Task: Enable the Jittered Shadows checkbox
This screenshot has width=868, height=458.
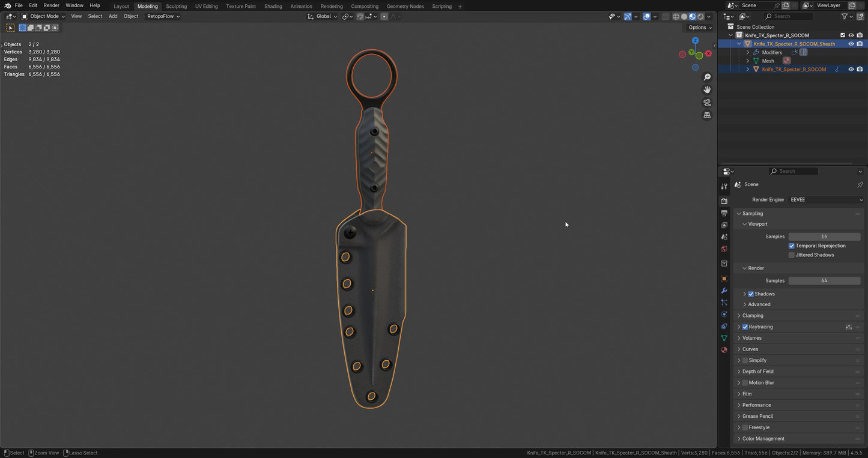Action: (x=792, y=255)
